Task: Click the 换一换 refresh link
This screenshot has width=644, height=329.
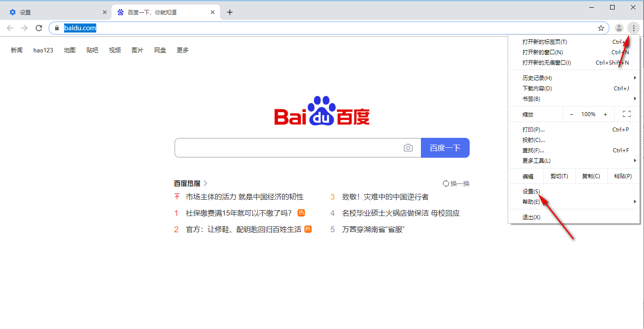Action: pos(456,183)
